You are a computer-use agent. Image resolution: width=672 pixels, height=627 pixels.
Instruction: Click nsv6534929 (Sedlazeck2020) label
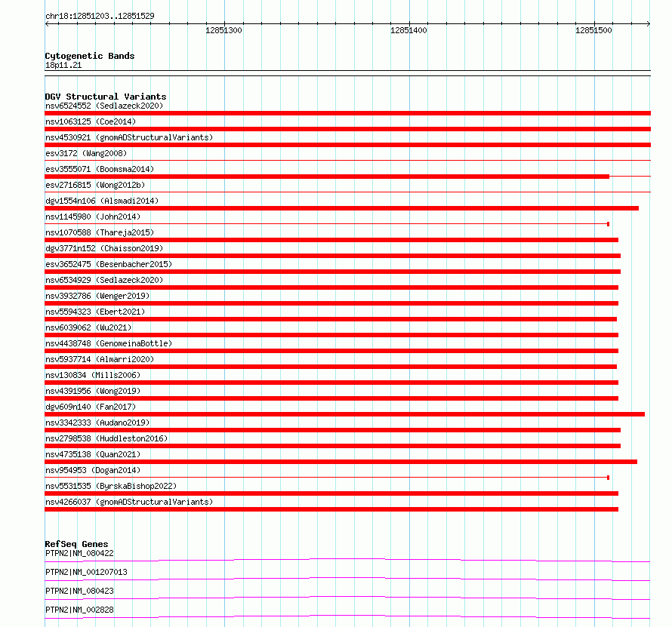pyautogui.click(x=104, y=280)
